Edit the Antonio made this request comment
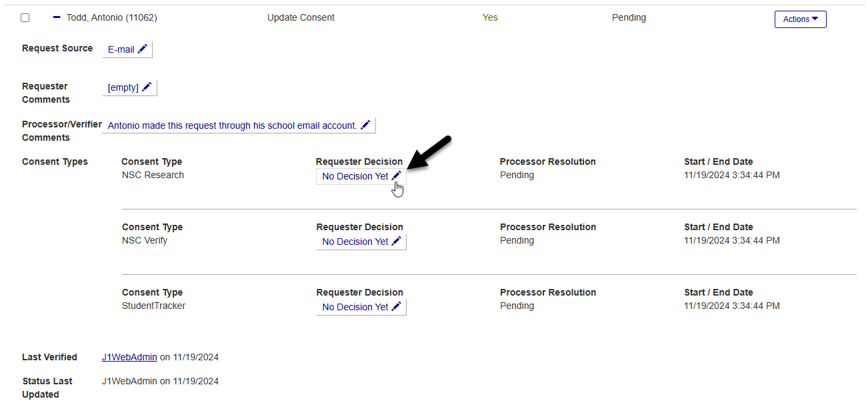Viewport: 868px width, 403px height. coord(232,125)
